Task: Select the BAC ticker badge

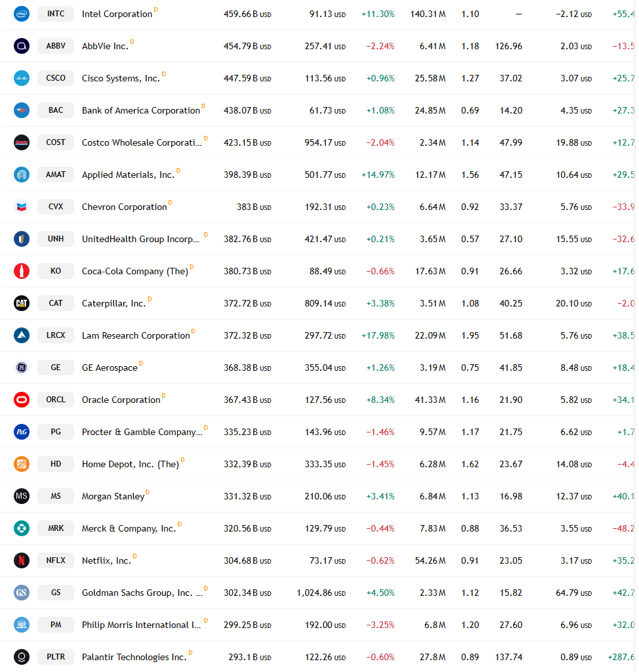Action: (x=56, y=110)
